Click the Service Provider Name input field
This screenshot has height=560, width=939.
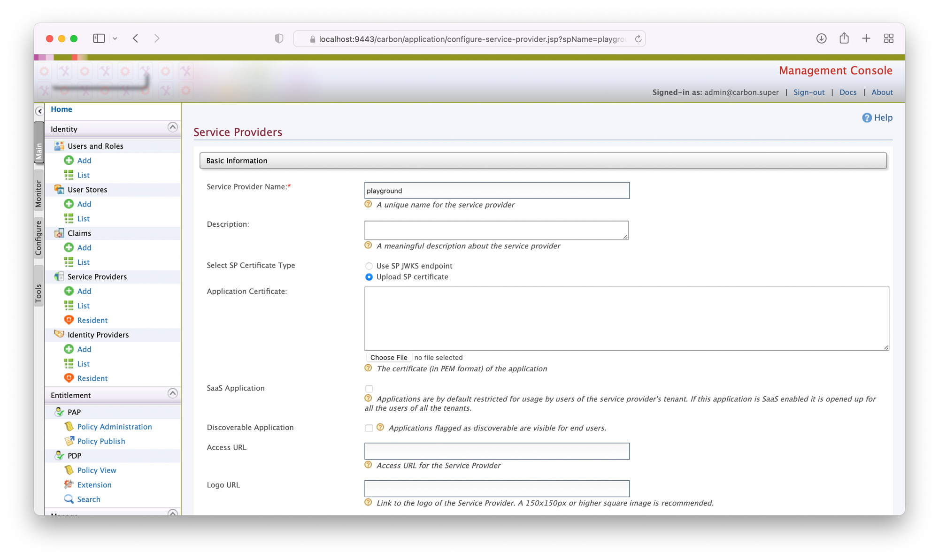(x=497, y=190)
